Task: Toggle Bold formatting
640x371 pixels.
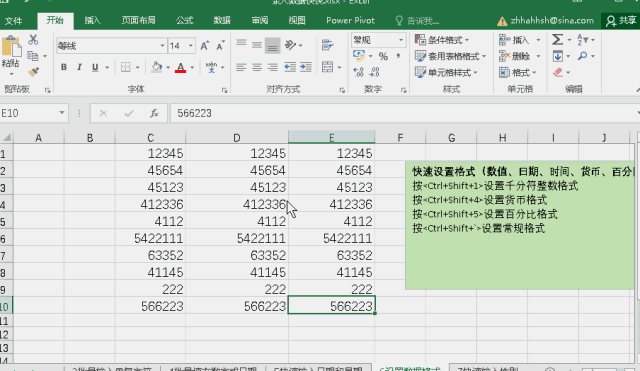Action: 64,67
